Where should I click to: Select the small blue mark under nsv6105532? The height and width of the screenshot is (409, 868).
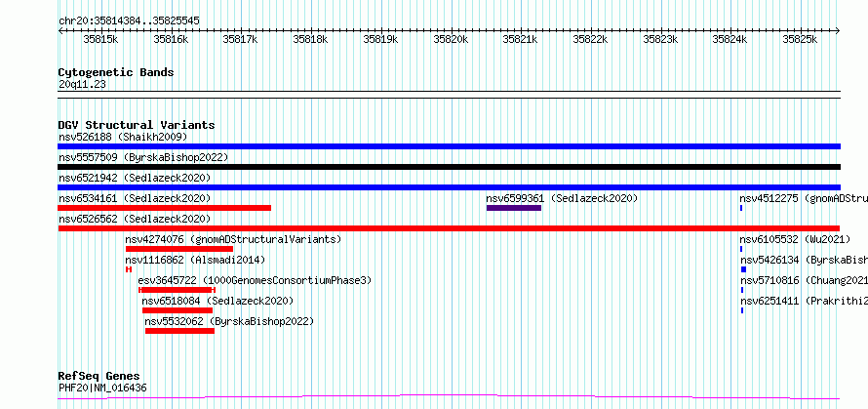pos(741,249)
